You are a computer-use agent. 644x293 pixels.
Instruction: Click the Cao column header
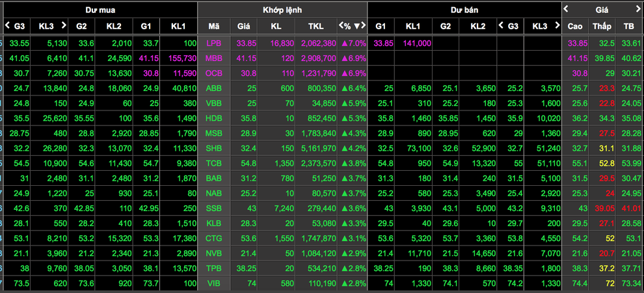[x=575, y=26]
